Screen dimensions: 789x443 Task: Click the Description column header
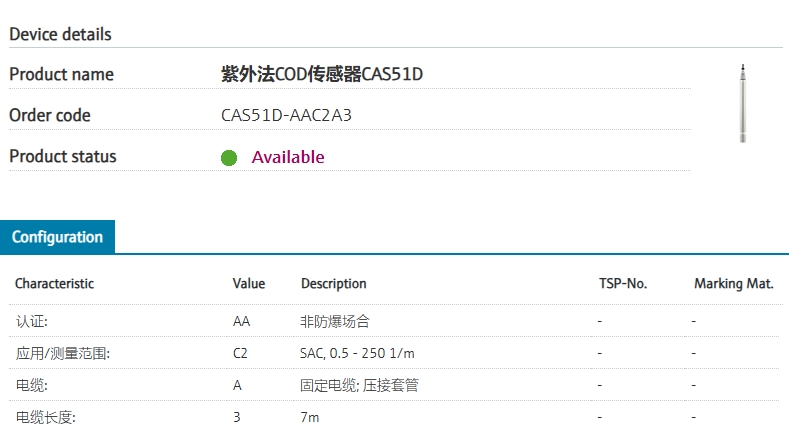click(x=334, y=284)
